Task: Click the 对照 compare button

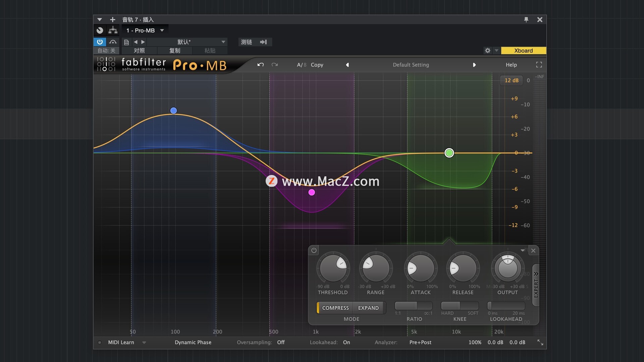Action: point(139,51)
